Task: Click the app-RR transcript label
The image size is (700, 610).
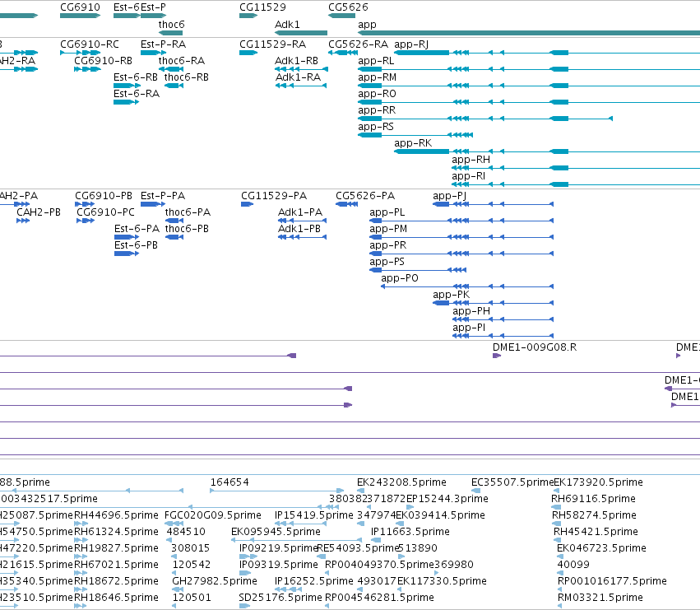Action: [x=377, y=110]
